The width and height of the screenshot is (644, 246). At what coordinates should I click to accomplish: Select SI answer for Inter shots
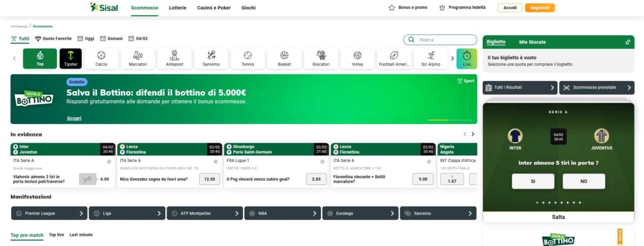click(x=533, y=181)
